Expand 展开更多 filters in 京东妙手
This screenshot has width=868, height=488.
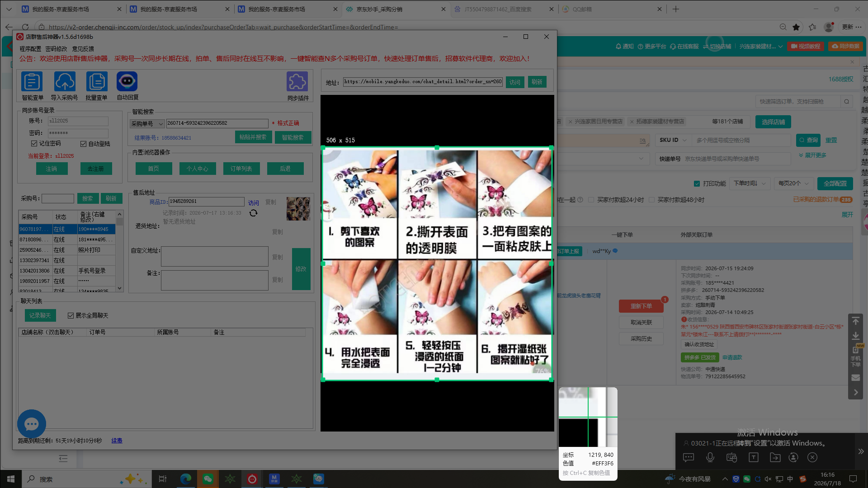click(813, 155)
